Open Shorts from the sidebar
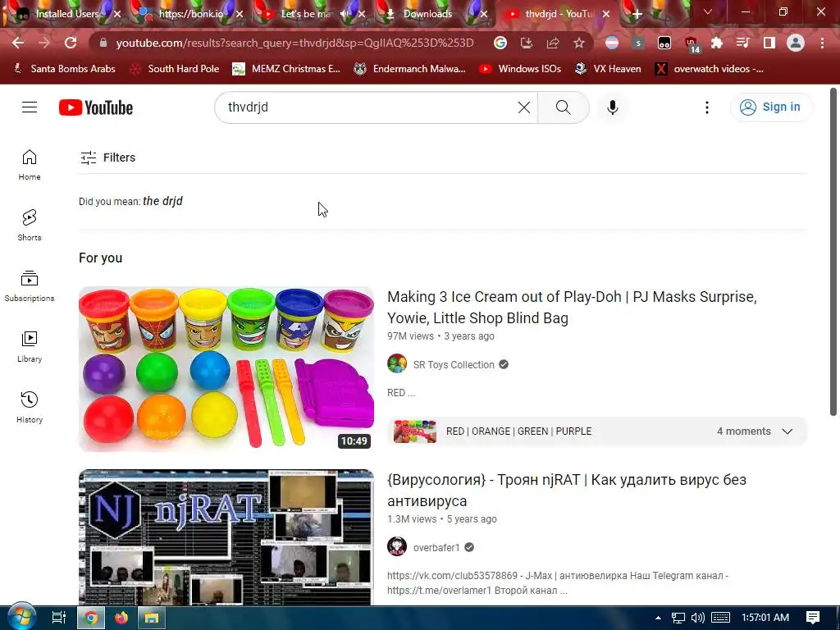840x630 pixels. (30, 225)
